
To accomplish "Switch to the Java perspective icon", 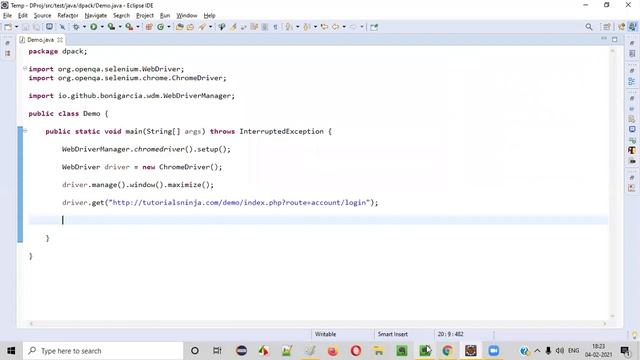I will pos(633,27).
